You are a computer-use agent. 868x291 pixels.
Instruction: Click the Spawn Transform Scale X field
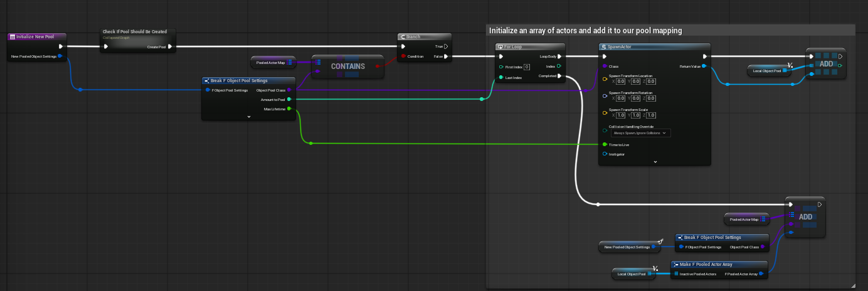[x=620, y=115]
